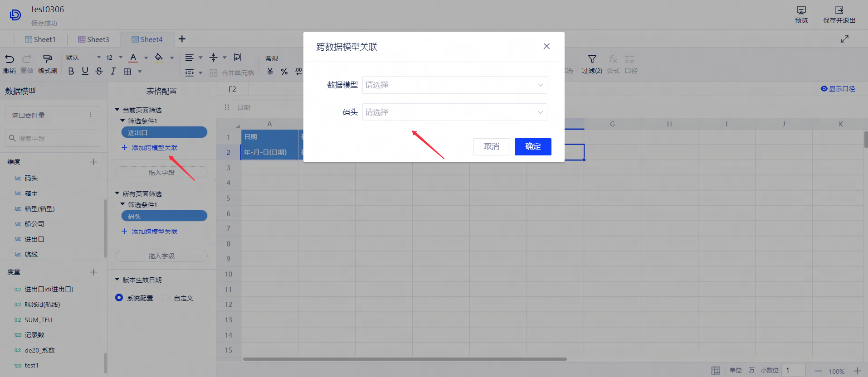868x377 pixels.
Task: Select the 系统配置 radio button
Action: coord(119,298)
